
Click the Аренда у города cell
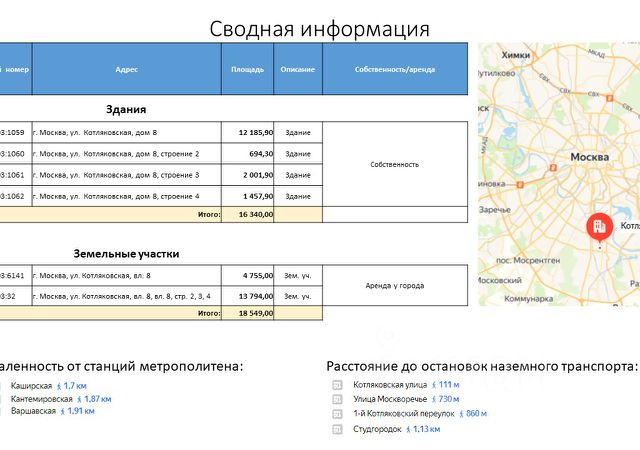395,285
